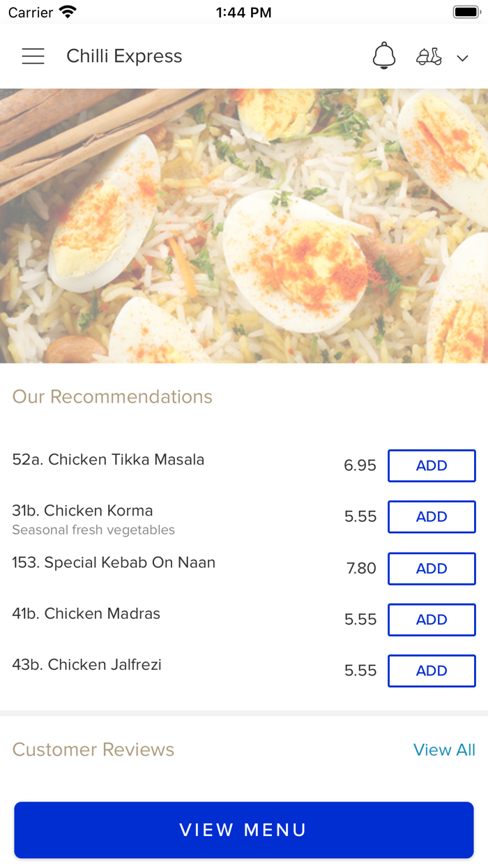
Task: Add Chicken Tikka Masala to order
Action: [432, 466]
